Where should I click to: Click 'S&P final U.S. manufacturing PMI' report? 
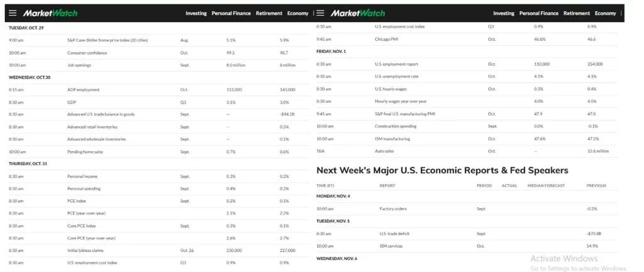(404, 114)
